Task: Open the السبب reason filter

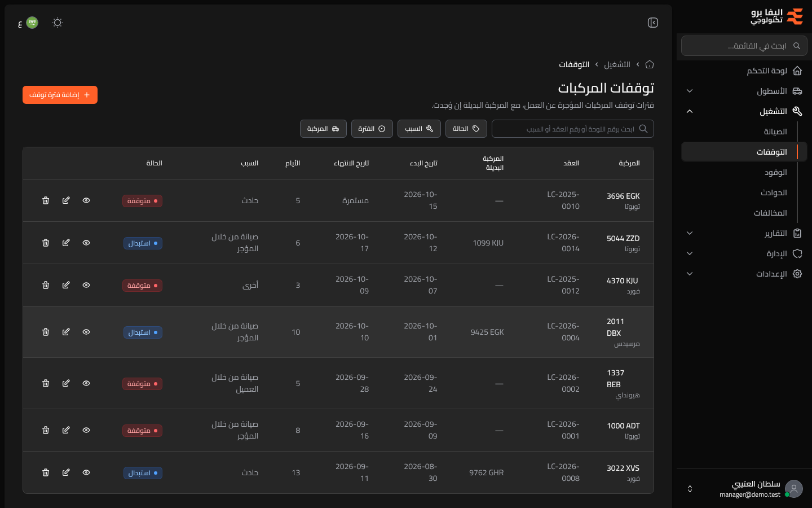Action: tap(419, 129)
